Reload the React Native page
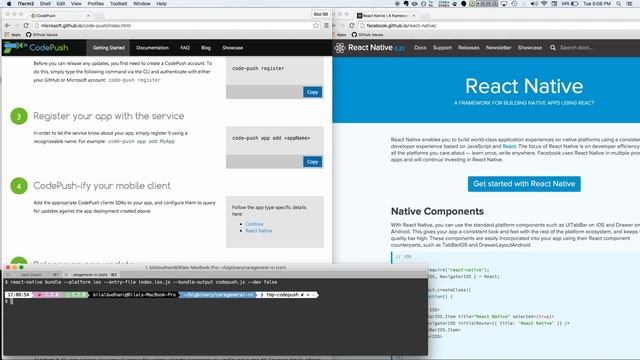The height and width of the screenshot is (360, 640). coord(352,25)
